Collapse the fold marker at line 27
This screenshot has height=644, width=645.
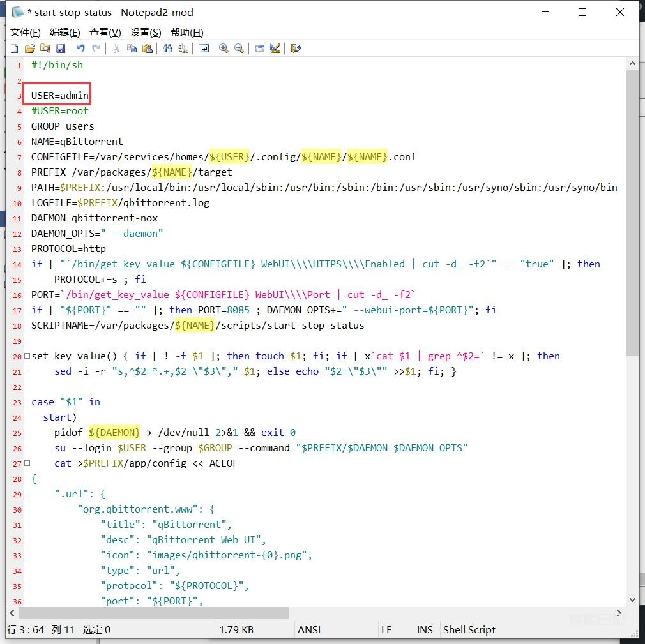point(27,463)
